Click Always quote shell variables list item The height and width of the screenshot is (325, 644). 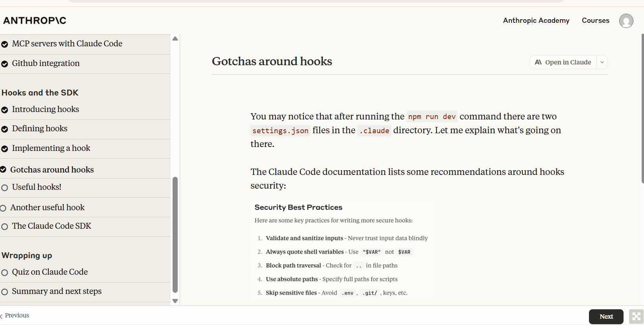coord(335,252)
